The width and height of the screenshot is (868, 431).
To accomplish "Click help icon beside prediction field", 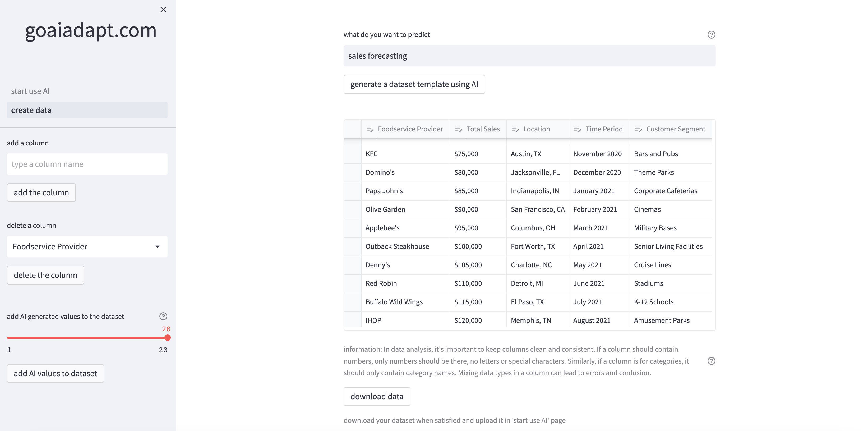I will coord(711,35).
